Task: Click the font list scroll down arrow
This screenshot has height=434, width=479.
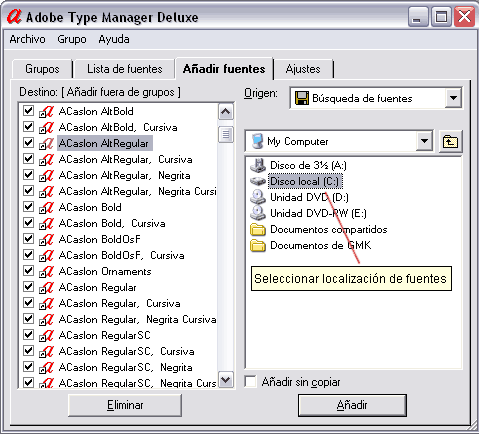Action: [x=226, y=380]
